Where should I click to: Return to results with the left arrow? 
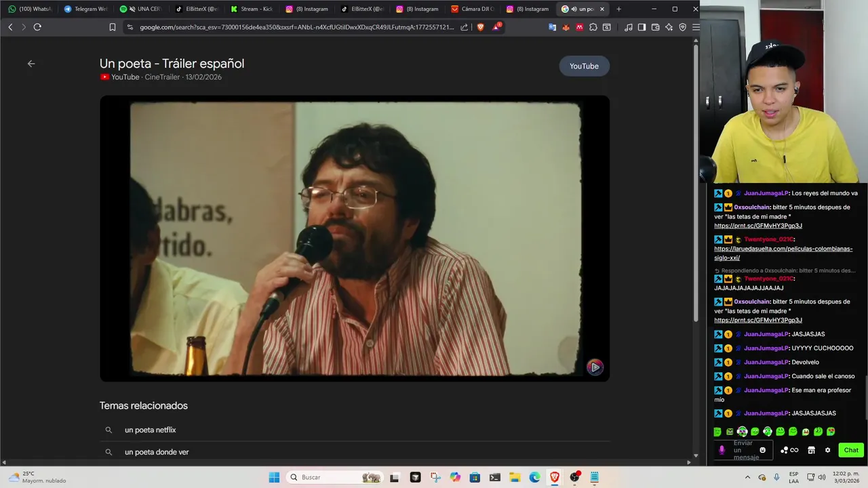tap(31, 64)
